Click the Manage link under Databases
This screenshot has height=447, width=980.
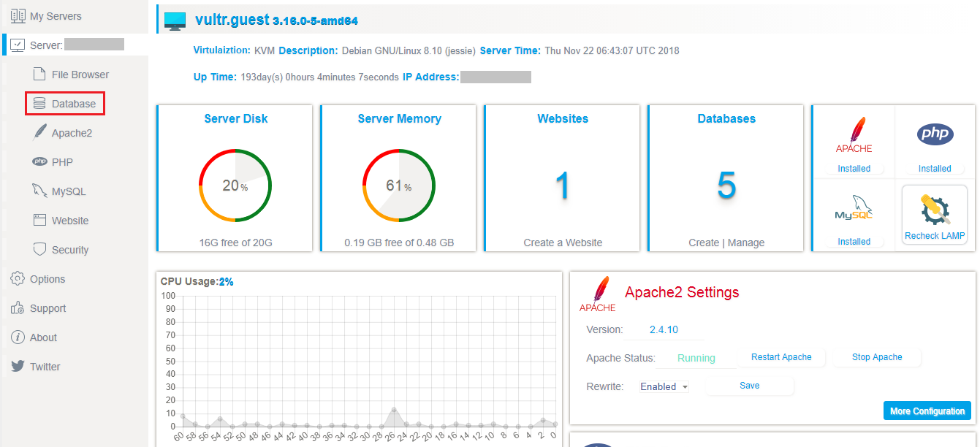(x=746, y=242)
